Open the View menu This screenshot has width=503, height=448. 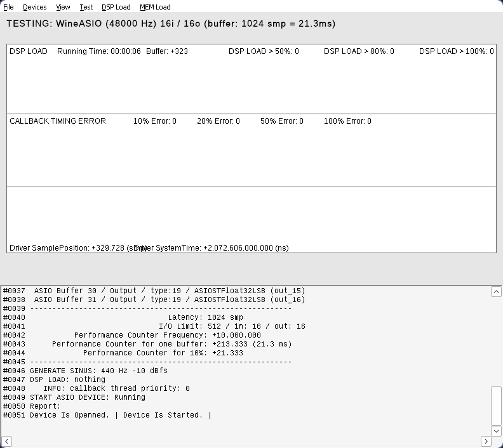[63, 7]
